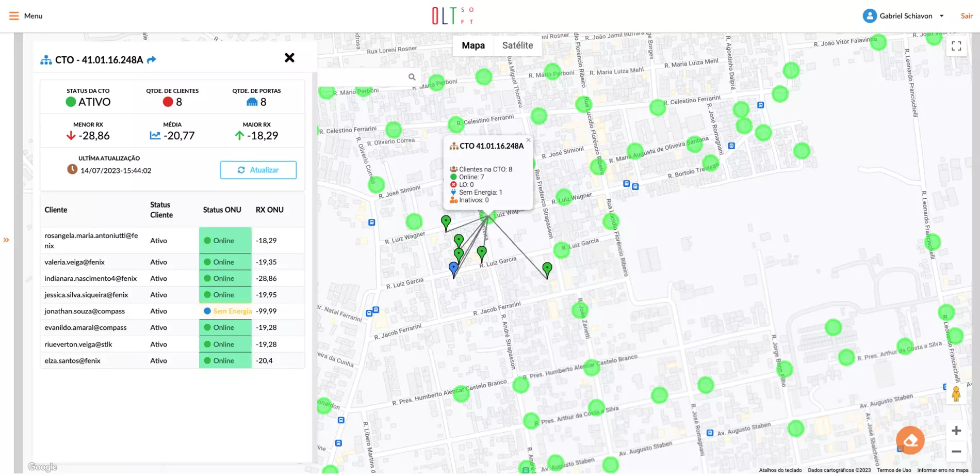Click the OLT Soft logo
Screen dimensions: 980x475
[453, 16]
